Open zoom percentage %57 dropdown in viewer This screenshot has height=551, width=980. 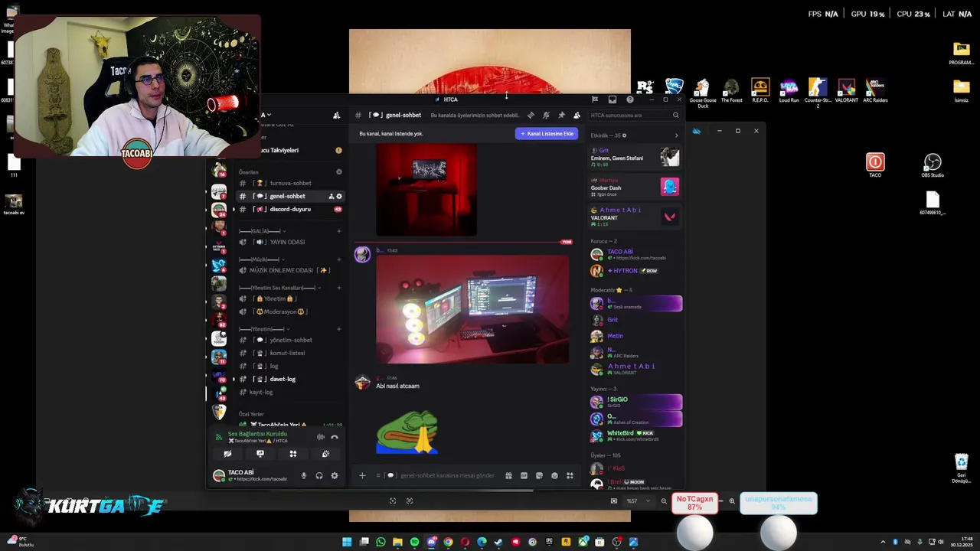click(x=639, y=501)
